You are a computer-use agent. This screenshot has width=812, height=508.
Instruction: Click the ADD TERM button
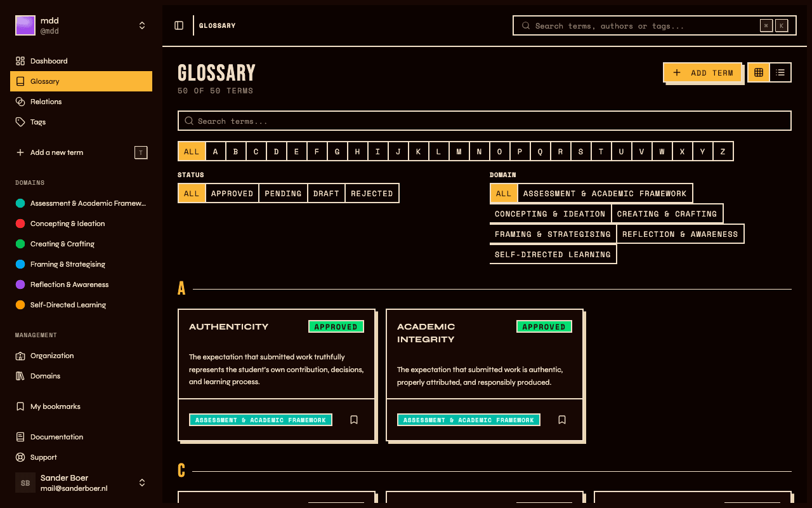(702, 72)
